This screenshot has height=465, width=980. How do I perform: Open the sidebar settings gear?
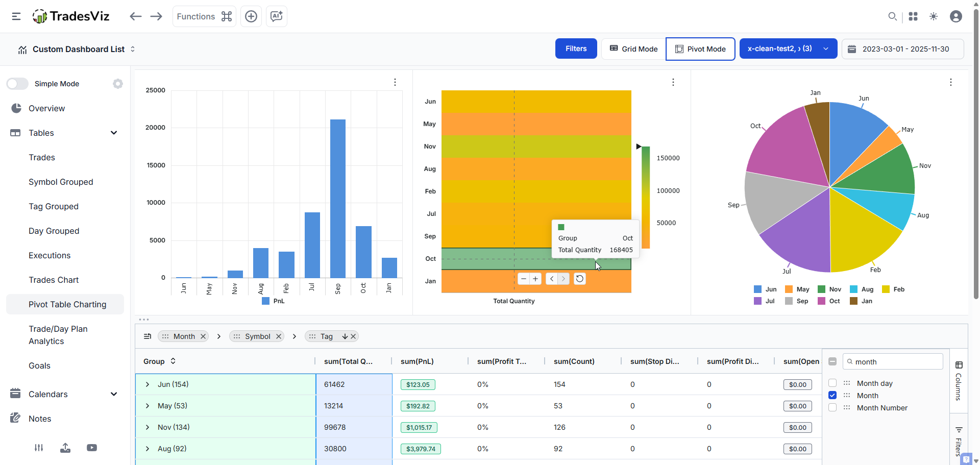click(118, 84)
